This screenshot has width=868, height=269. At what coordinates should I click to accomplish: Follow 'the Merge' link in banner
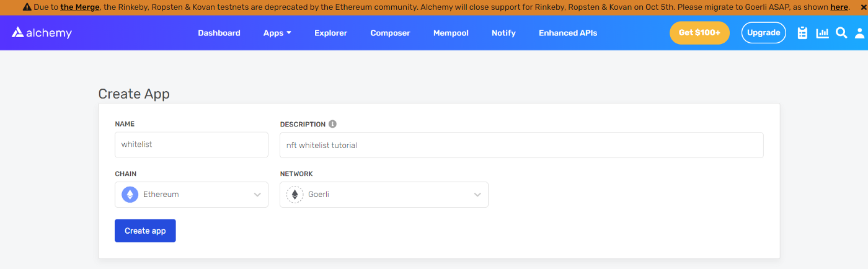pyautogui.click(x=79, y=7)
